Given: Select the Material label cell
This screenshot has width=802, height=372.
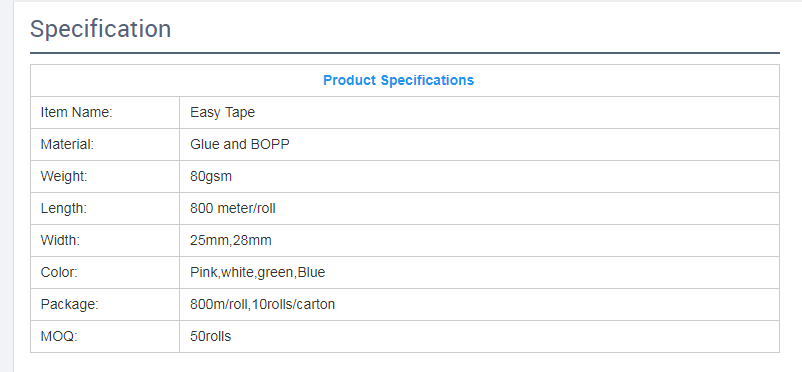Looking at the screenshot, I should pyautogui.click(x=105, y=145).
